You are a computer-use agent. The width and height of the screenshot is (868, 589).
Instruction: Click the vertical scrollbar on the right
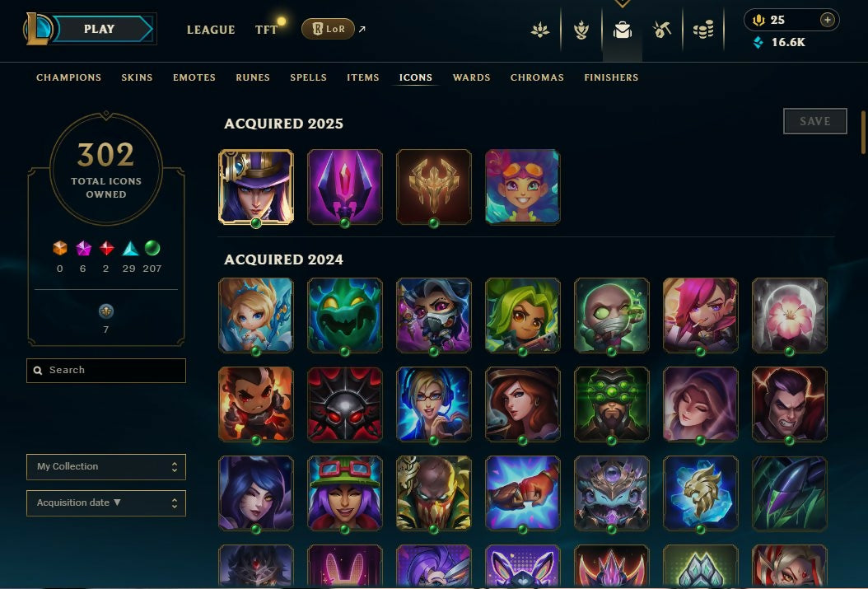[x=863, y=133]
